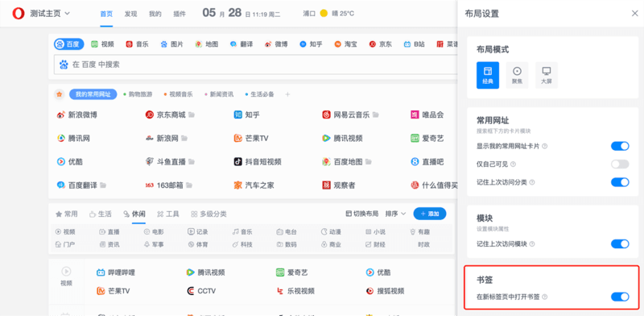Click help icon beside 仅自己可见

click(513, 164)
